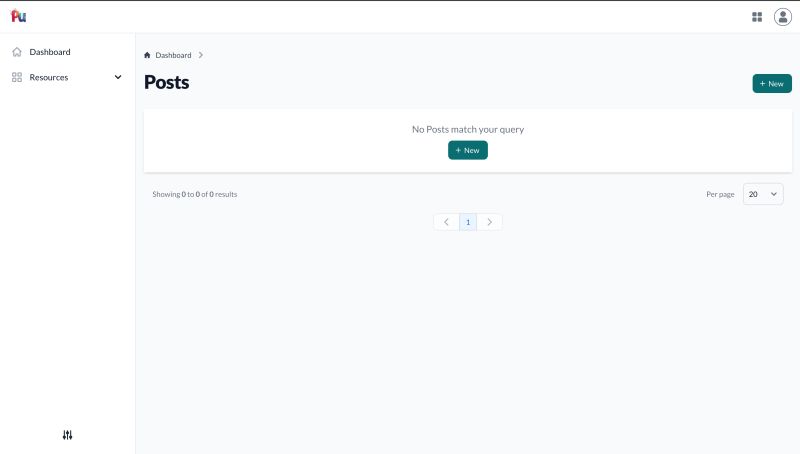Expand the Resources menu chevron

coord(118,77)
